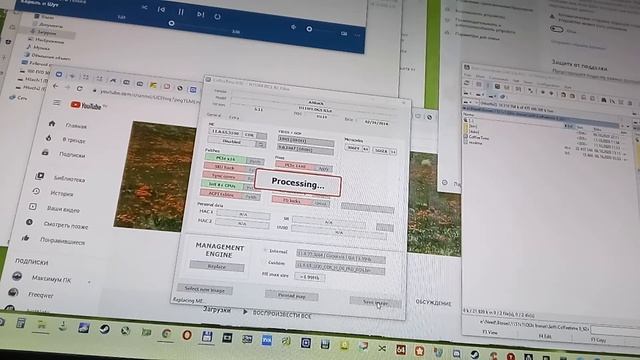Click F4 Edit in Total Commander
640x360 pixels.
tap(544, 336)
